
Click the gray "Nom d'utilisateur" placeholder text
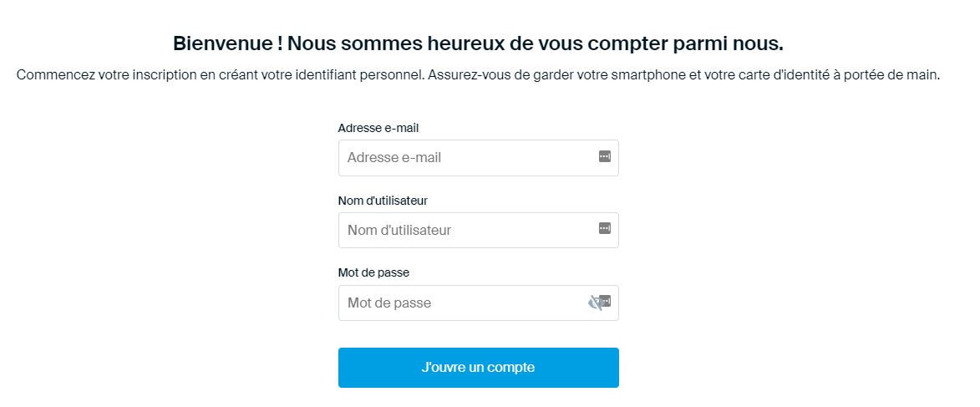(x=399, y=230)
